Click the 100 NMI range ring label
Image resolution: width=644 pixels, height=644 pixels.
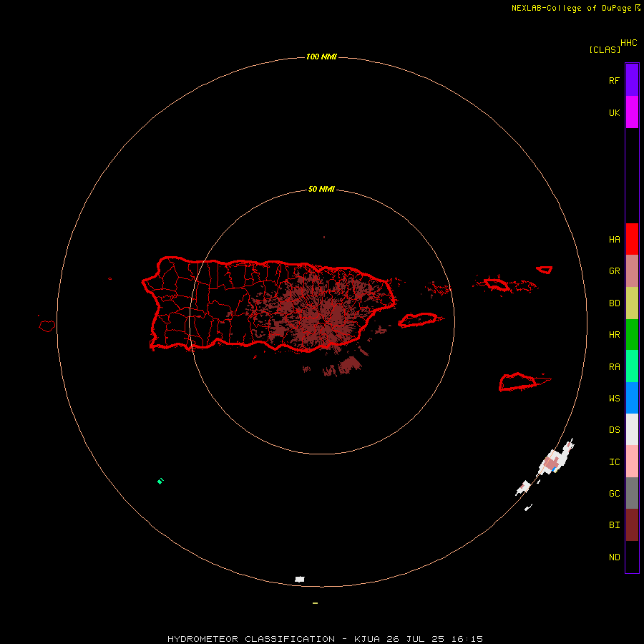[321, 57]
